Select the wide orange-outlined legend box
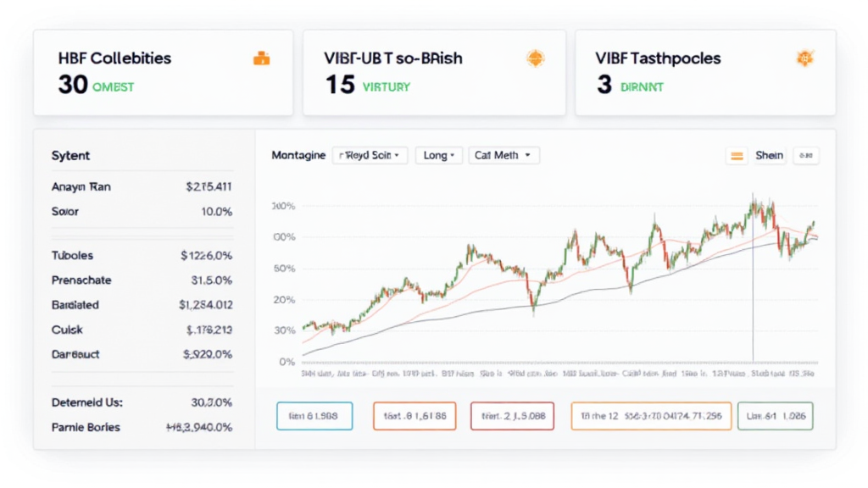The width and height of the screenshot is (868, 488). [650, 416]
